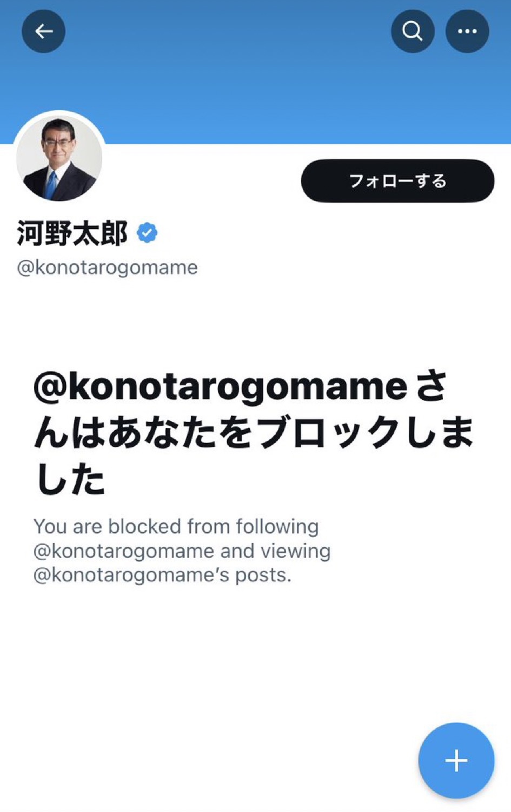Image resolution: width=511 pixels, height=812 pixels.
Task: Click the blue verified badge
Action: point(147,233)
